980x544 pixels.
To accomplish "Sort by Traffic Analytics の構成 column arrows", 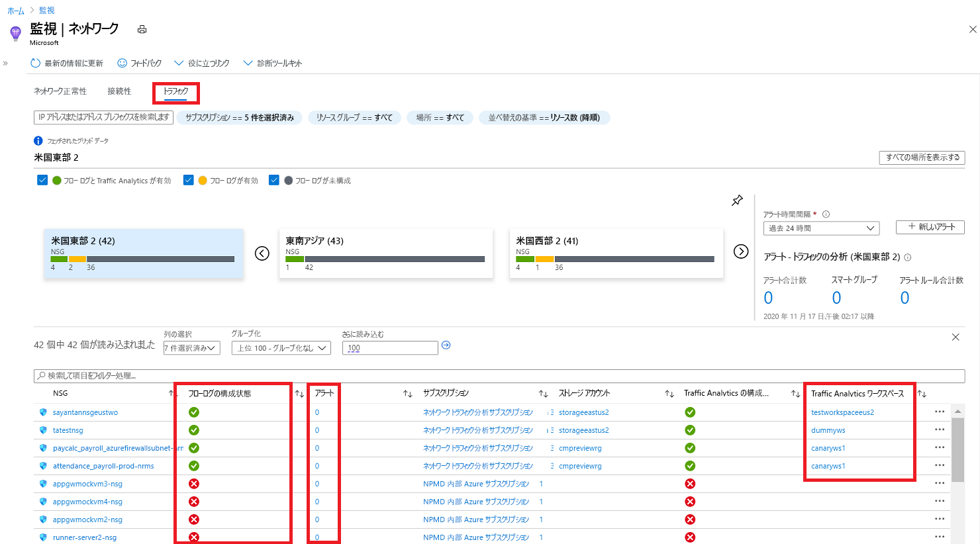I will (x=795, y=394).
